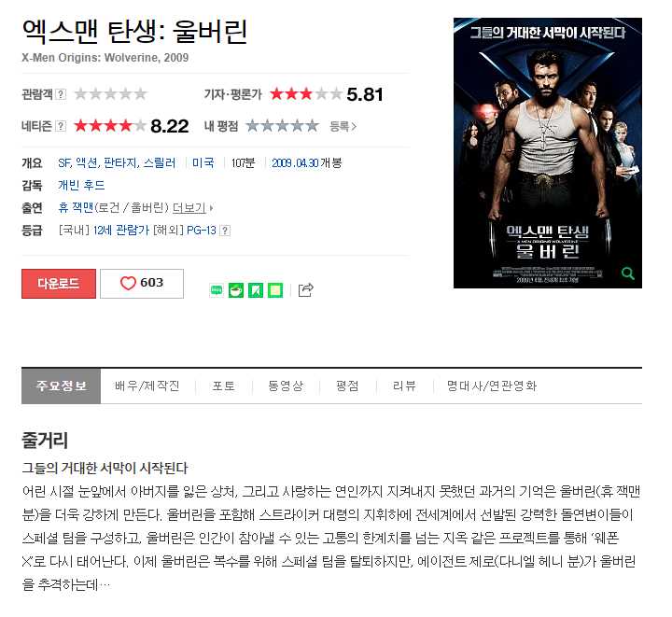Toggle the heart like button showing 603

(142, 283)
